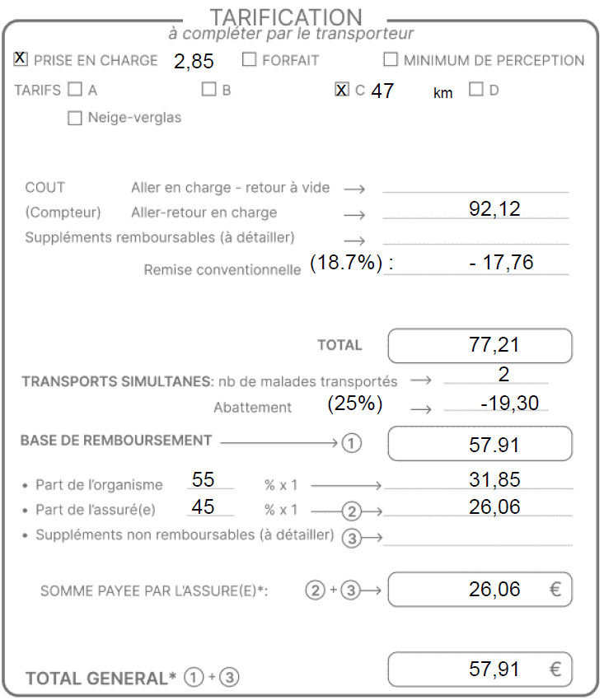Edit the Aller-retour en charge amount 92,12
604x700 pixels.
494,209
